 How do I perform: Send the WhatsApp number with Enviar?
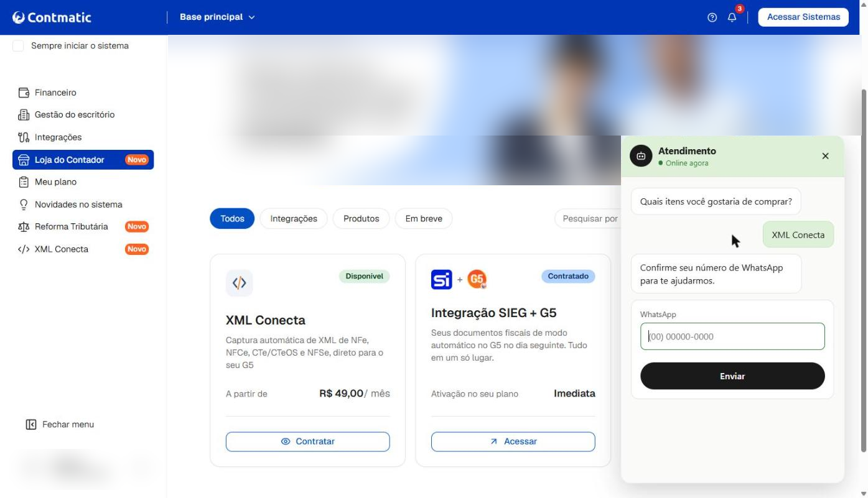(x=732, y=376)
